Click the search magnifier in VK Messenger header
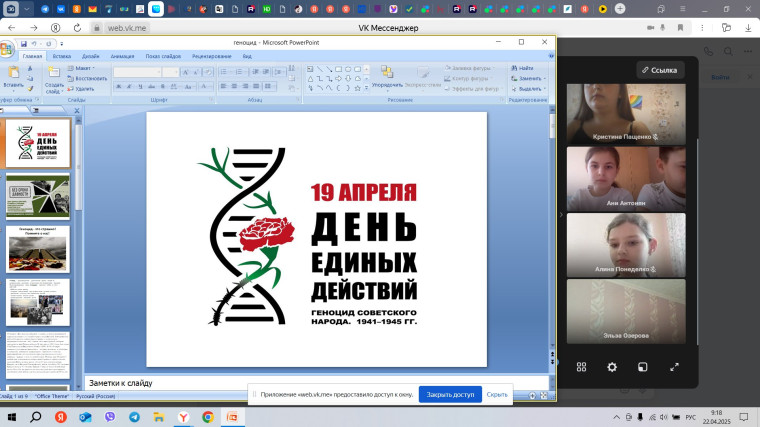Viewport: 760px width, 427px height. (x=728, y=51)
